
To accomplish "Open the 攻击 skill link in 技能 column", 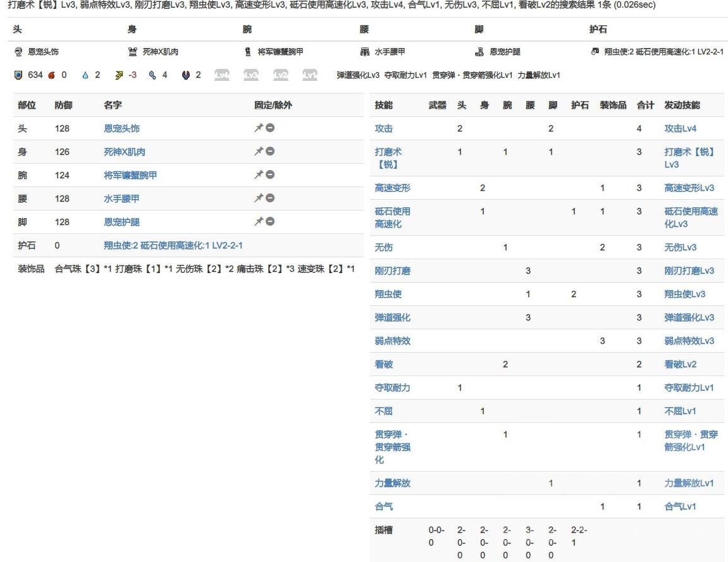I will 383,128.
